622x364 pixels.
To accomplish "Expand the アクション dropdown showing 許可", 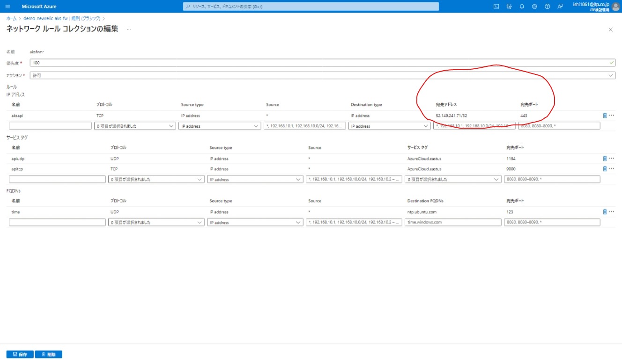I will pyautogui.click(x=322, y=75).
